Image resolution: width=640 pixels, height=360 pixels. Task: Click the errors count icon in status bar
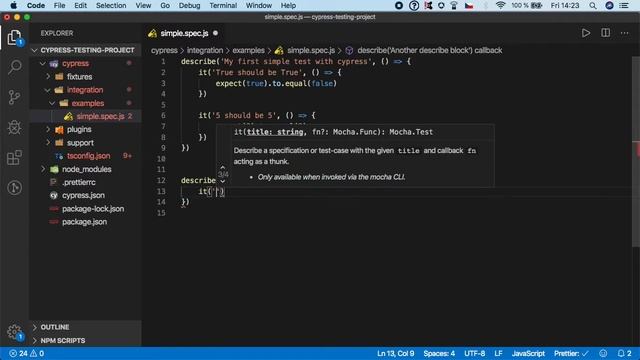pyautogui.click(x=18, y=353)
